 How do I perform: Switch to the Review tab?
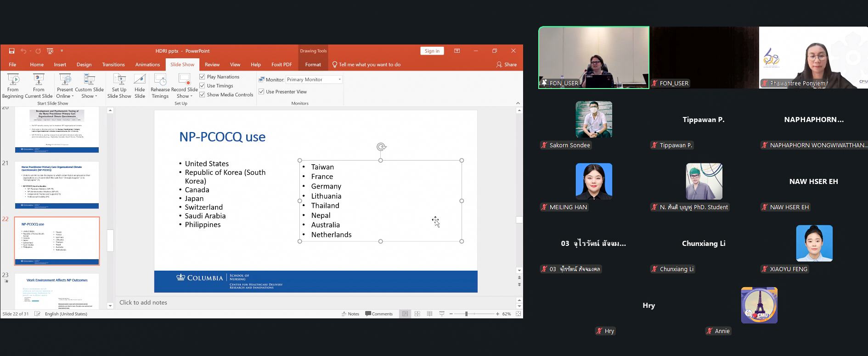tap(212, 65)
